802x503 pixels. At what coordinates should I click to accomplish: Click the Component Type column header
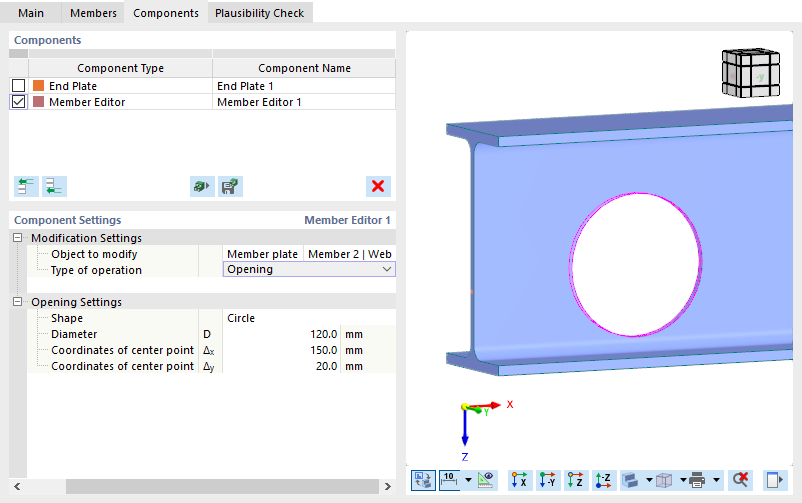click(x=120, y=68)
